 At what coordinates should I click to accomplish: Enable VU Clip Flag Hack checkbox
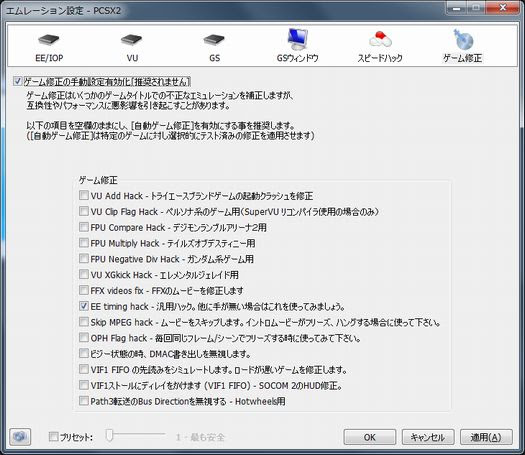pyautogui.click(x=83, y=211)
